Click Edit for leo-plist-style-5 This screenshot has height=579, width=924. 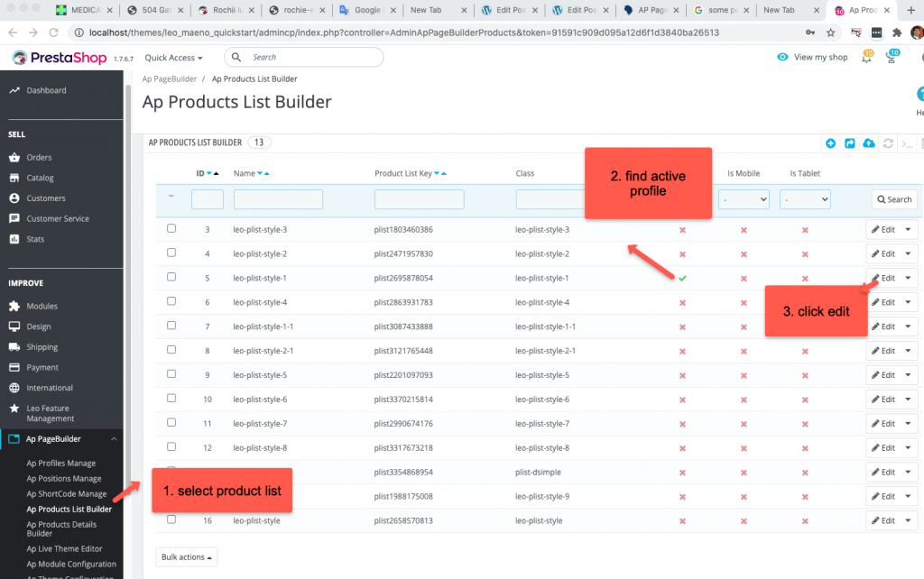click(885, 374)
